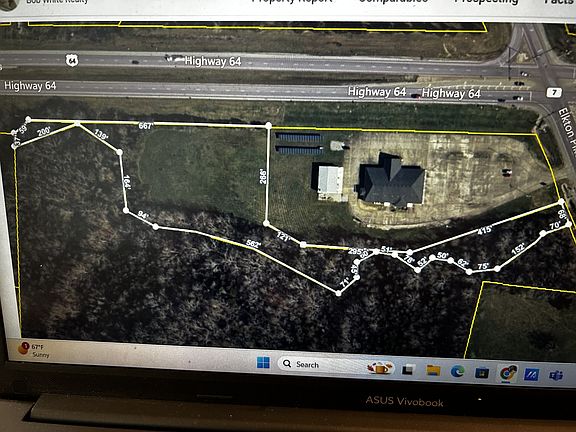Click the Highway 64 shield marker
This screenshot has height=432, width=576.
[x=72, y=60]
